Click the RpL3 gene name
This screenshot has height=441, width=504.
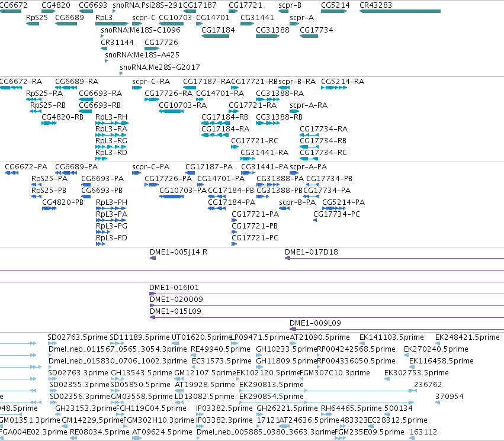[104, 17]
